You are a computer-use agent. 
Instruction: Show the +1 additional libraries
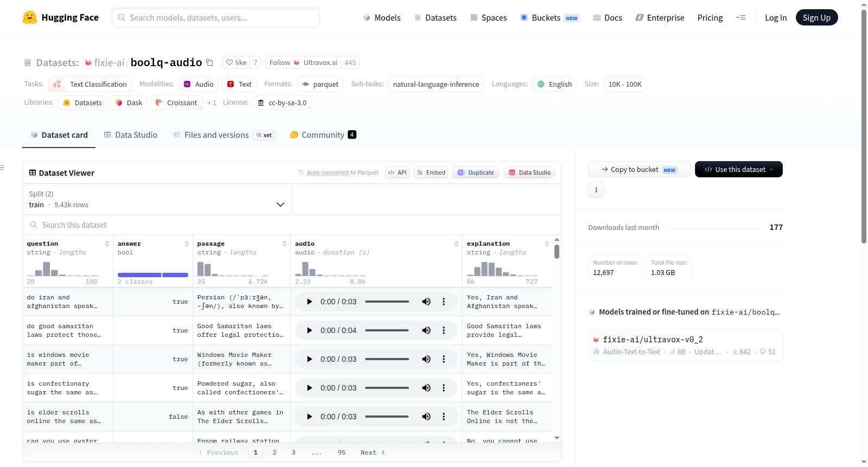(x=212, y=103)
